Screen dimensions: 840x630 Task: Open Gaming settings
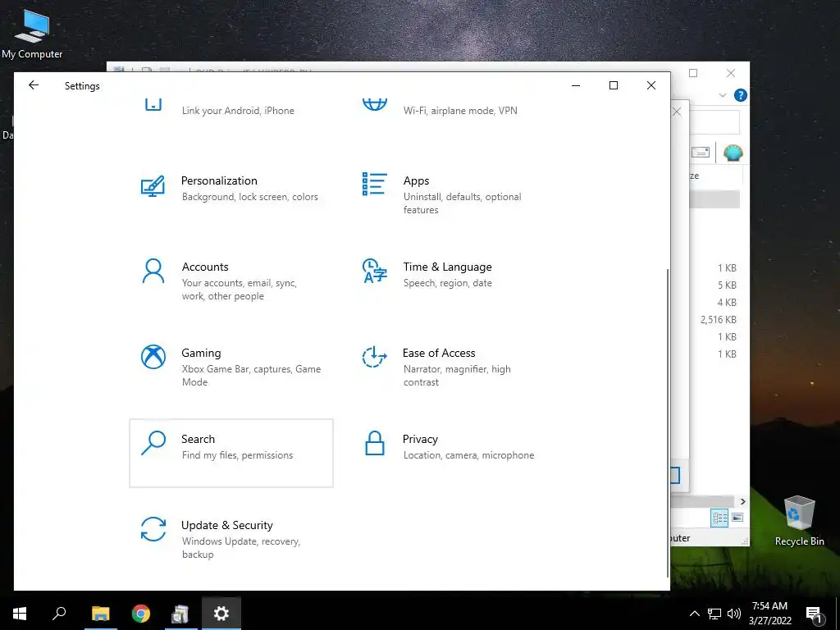pos(231,367)
